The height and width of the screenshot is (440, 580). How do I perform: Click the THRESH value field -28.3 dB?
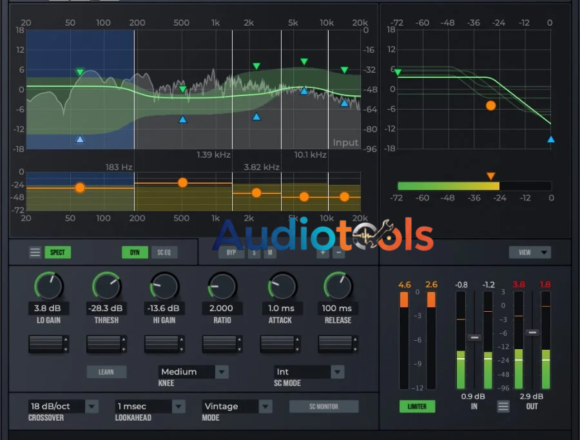click(106, 308)
